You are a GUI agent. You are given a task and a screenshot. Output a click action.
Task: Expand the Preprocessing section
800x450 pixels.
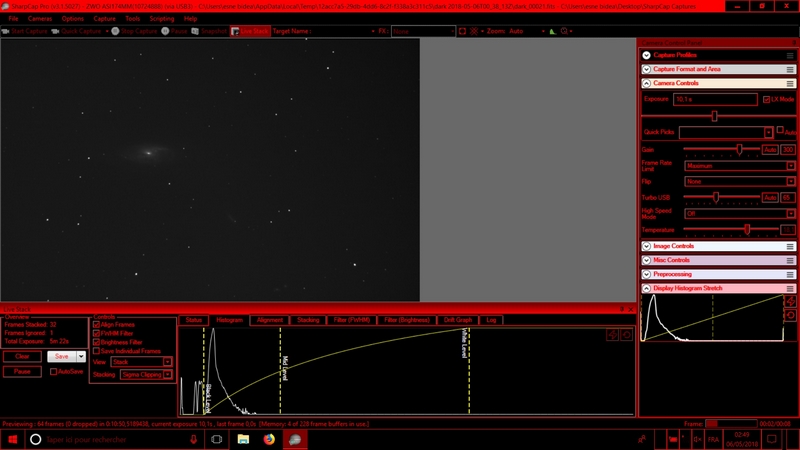(x=646, y=274)
